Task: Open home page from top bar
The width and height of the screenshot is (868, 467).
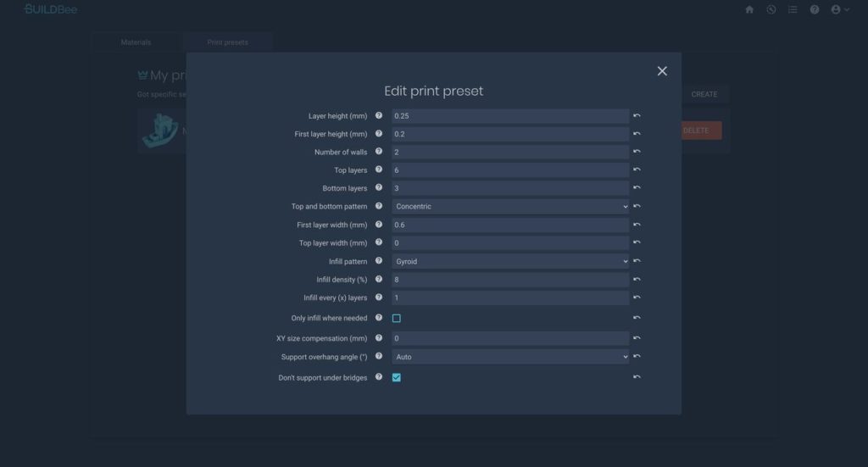Action: coord(749,9)
